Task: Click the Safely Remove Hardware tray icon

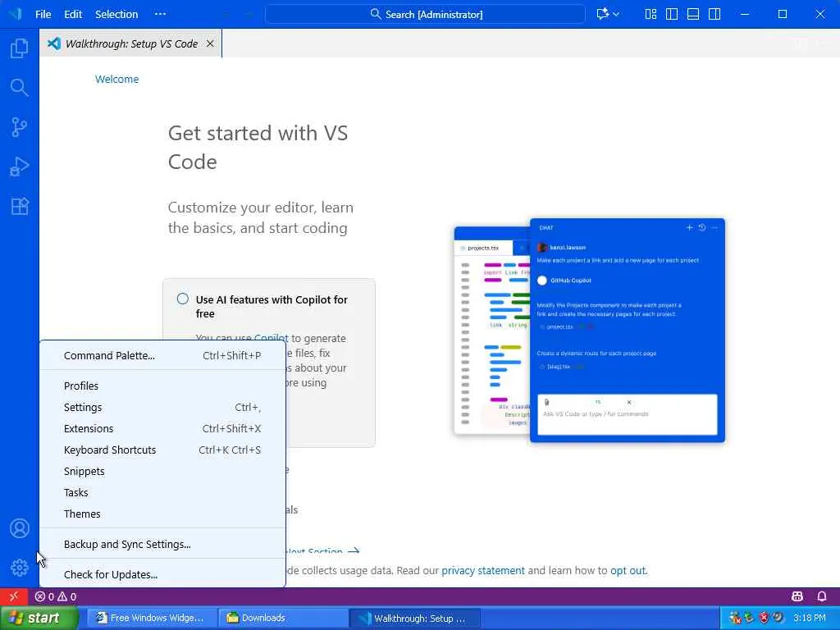Action: (749, 618)
